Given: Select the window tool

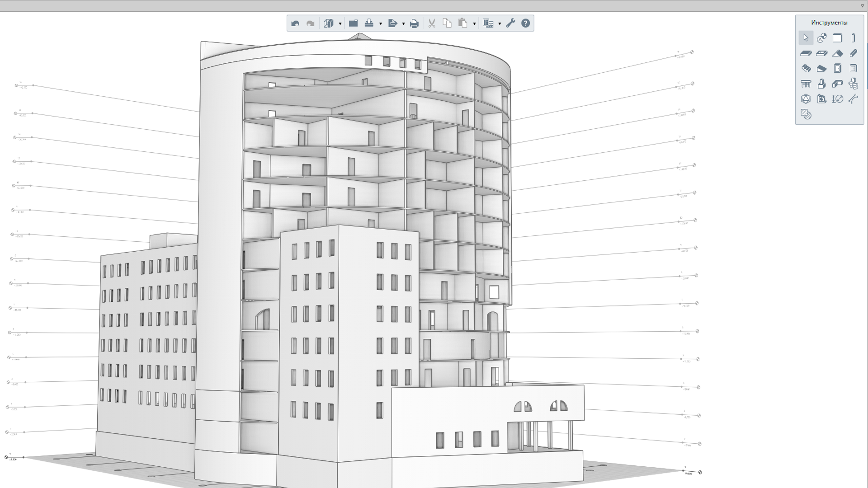Looking at the screenshot, I should click(x=853, y=69).
